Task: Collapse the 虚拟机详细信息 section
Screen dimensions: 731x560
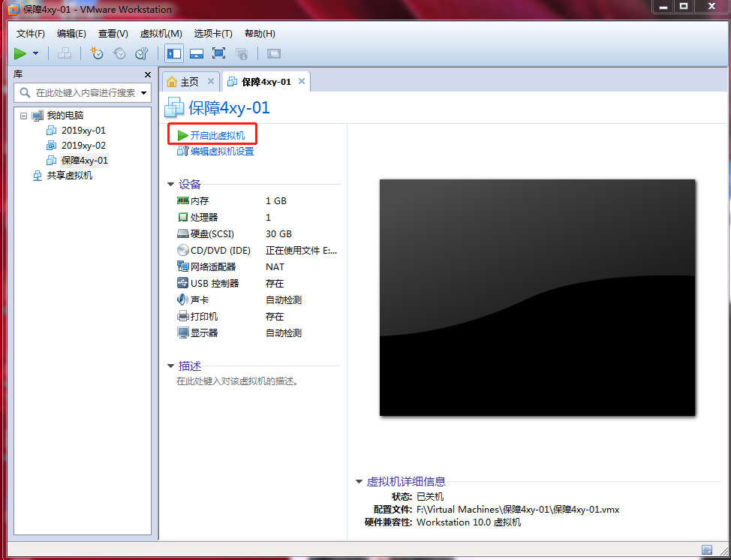Action: pyautogui.click(x=359, y=482)
